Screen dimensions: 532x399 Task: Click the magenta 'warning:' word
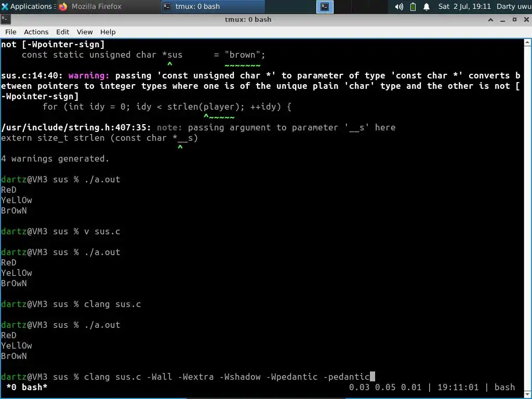tap(89, 76)
